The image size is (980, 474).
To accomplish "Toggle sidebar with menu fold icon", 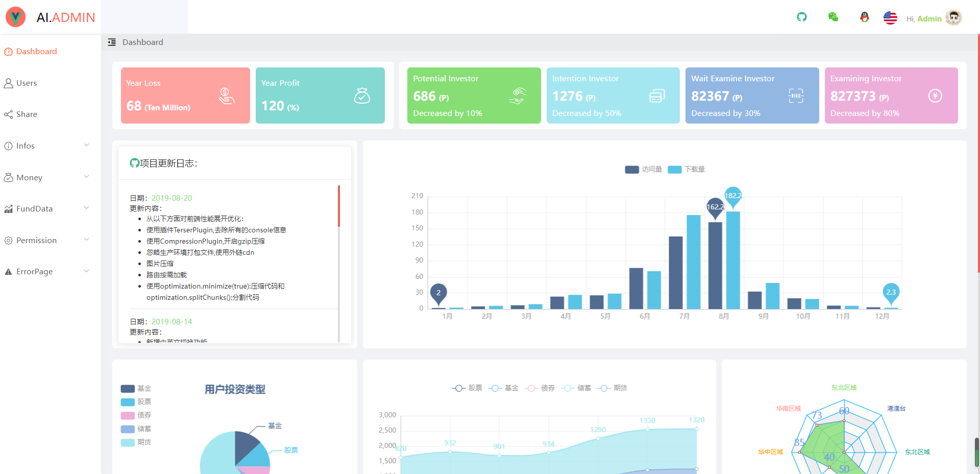I will [112, 42].
